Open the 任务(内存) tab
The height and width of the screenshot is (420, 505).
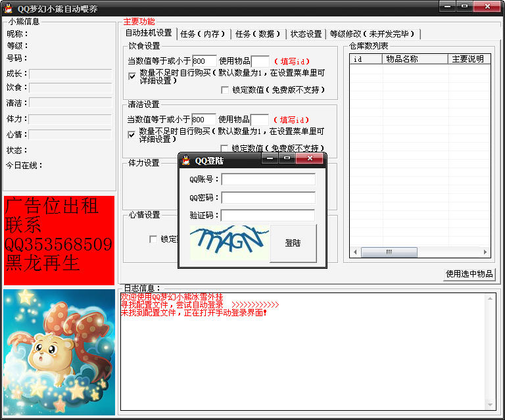click(203, 34)
